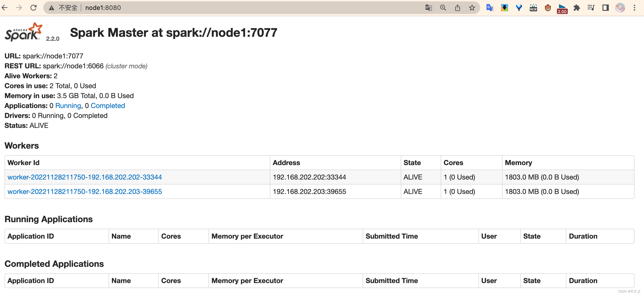Click translate icon in address bar
Image resolution: width=644 pixels, height=295 pixels.
point(428,8)
